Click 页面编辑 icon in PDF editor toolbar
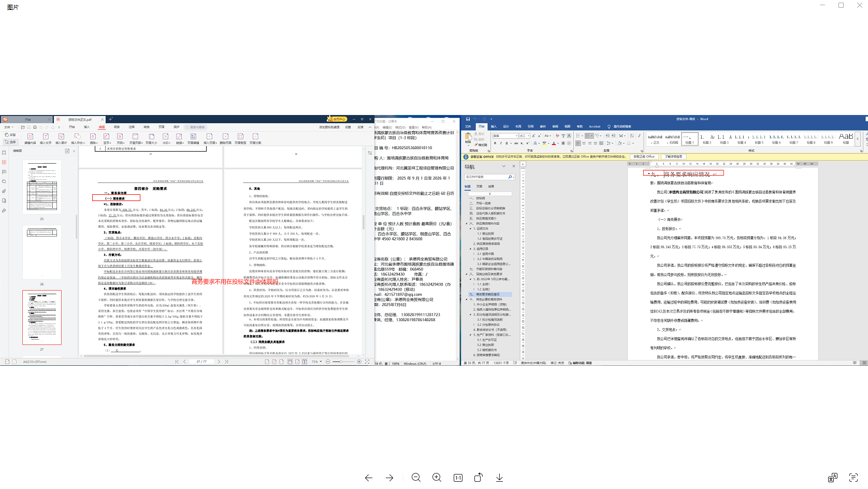Screen dimensions: 868x489 pyautogui.click(x=193, y=139)
